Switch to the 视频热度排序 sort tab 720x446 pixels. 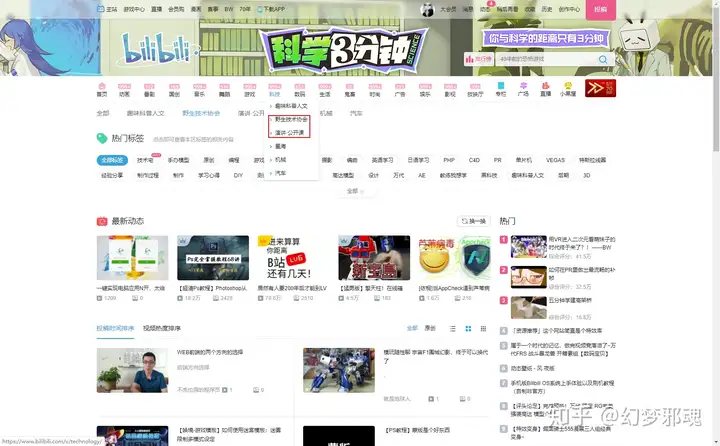(162, 328)
